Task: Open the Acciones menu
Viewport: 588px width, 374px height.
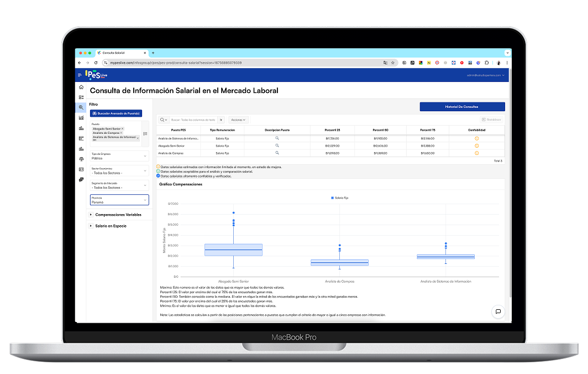Action: (238, 120)
